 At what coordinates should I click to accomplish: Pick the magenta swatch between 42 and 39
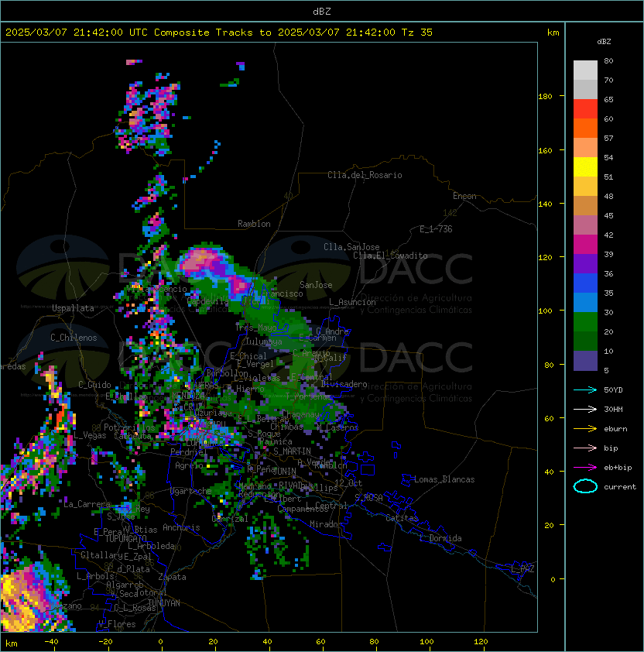[585, 244]
